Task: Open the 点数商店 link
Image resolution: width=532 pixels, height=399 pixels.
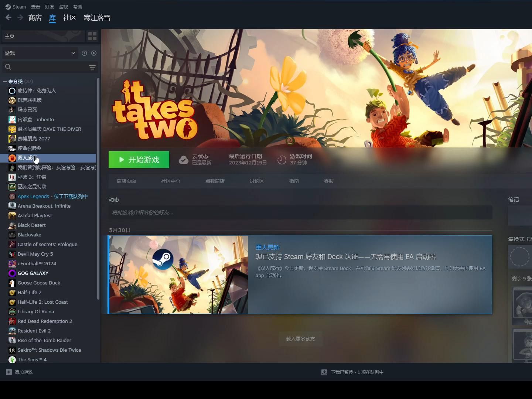Action: pos(215,181)
